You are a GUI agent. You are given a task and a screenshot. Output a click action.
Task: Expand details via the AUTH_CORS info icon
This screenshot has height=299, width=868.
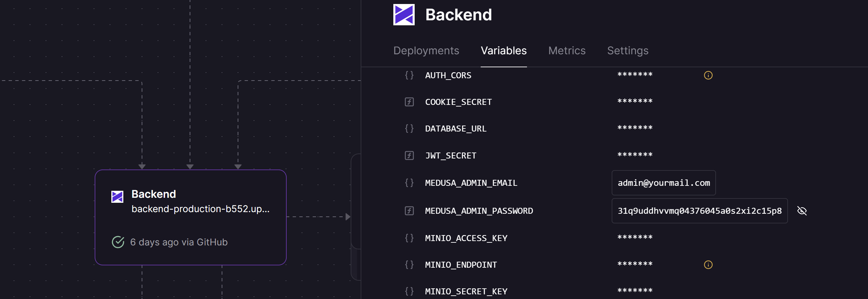(708, 76)
